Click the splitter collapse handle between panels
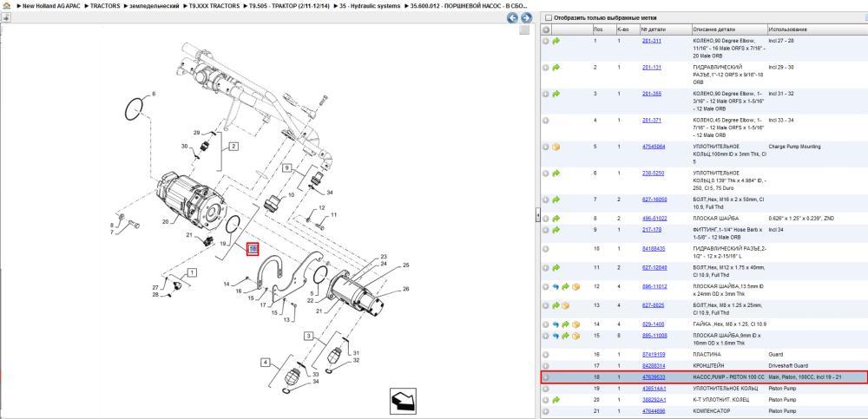 [537, 215]
